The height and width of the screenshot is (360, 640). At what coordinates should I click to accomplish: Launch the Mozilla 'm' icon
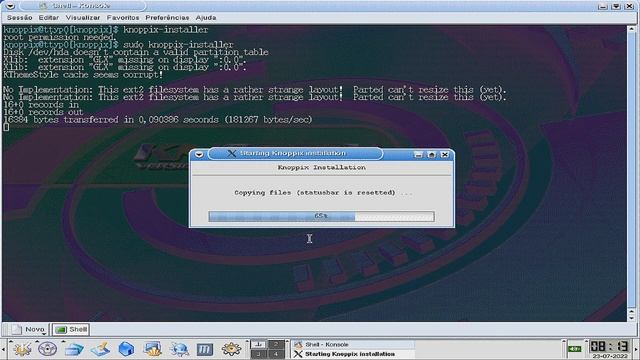204,349
